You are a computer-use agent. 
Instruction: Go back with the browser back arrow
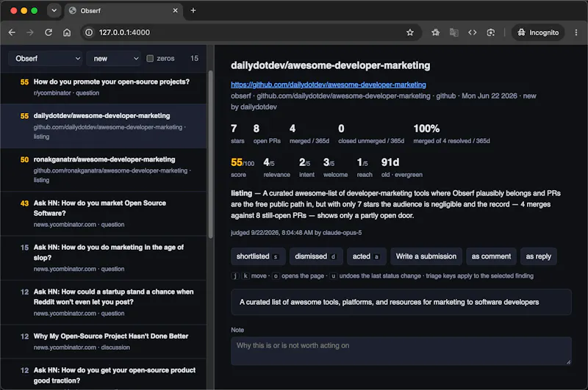12,32
